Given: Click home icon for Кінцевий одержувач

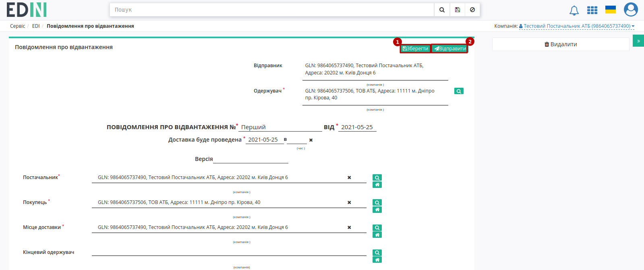Looking at the screenshot, I should point(377,260).
